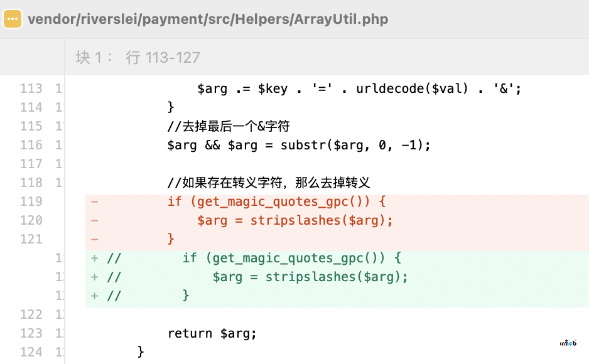Open the ArrayUtil.php file path header
The width and height of the screenshot is (589, 364).
[208, 19]
